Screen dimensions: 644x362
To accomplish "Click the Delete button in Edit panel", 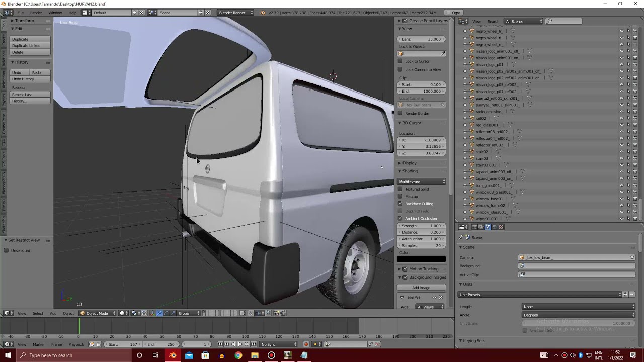I will coord(30,52).
